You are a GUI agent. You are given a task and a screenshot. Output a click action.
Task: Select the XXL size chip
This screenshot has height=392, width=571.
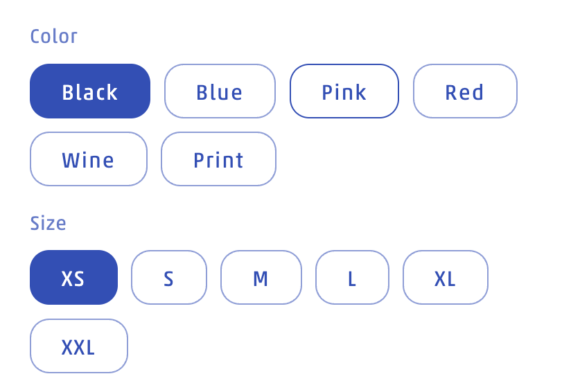(x=78, y=346)
